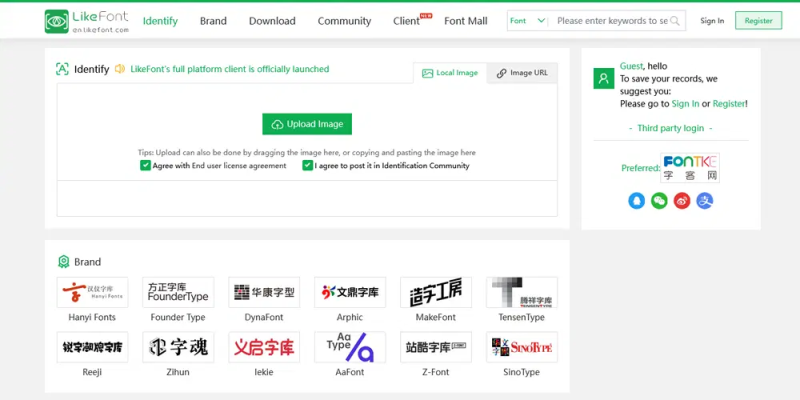Log in with the Alipay icon

(705, 201)
